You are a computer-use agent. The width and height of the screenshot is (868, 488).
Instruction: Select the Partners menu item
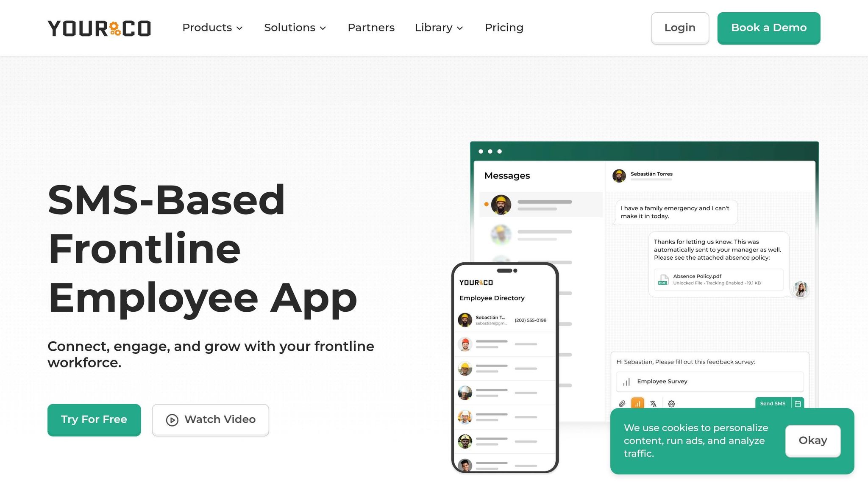point(371,28)
